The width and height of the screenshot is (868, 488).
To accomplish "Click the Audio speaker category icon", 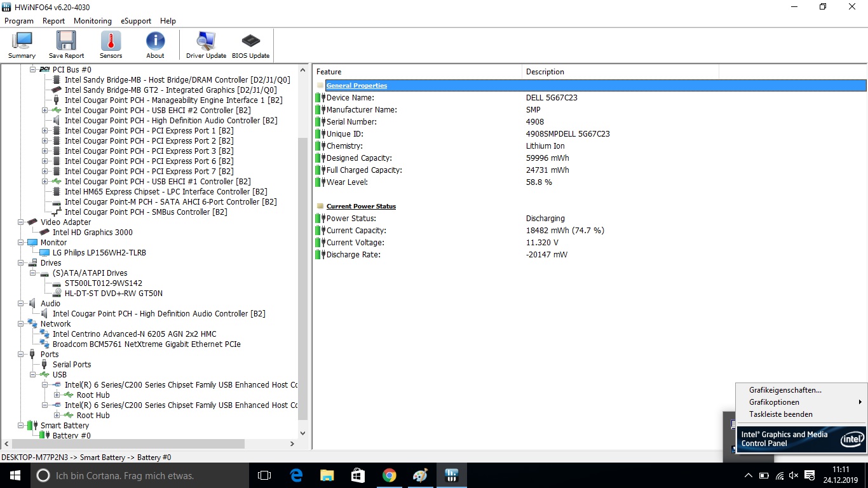I will pos(32,303).
